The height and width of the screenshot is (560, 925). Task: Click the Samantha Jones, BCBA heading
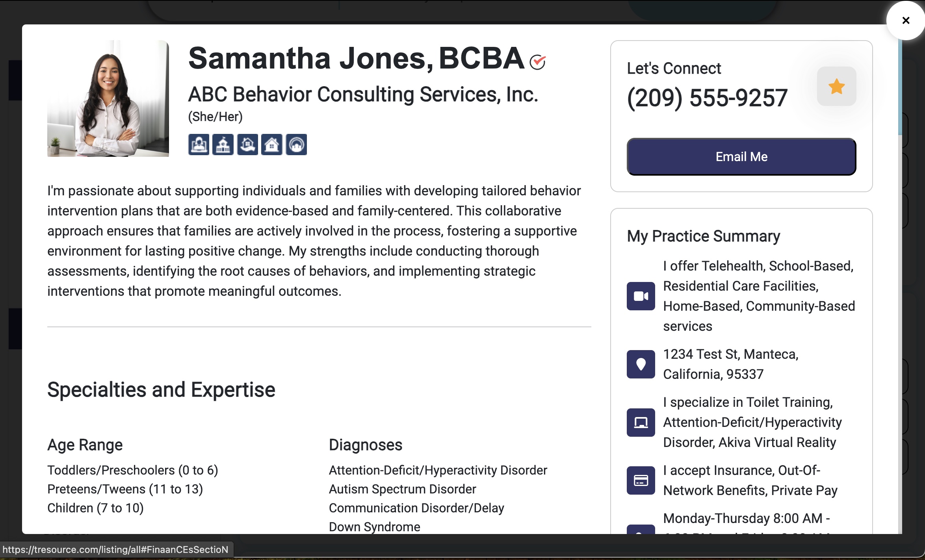coord(356,58)
